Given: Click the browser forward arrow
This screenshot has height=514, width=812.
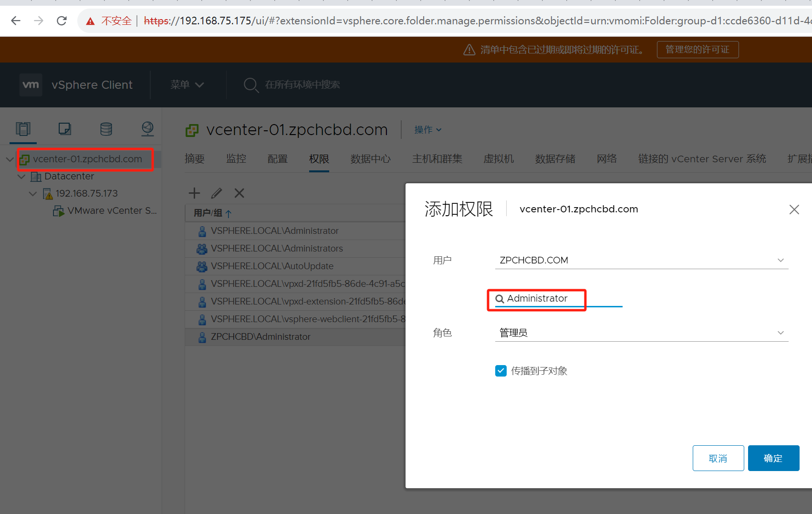Looking at the screenshot, I should click(x=39, y=21).
